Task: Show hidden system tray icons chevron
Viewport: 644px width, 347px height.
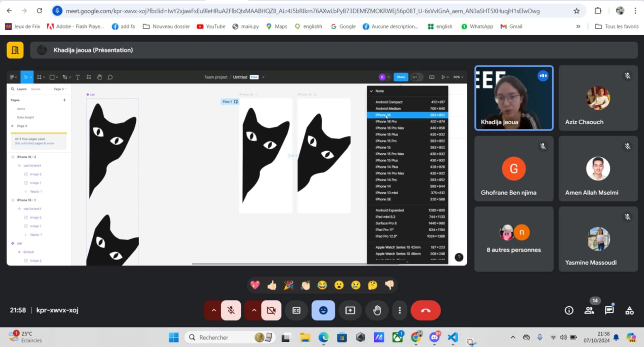Action: coord(513,337)
